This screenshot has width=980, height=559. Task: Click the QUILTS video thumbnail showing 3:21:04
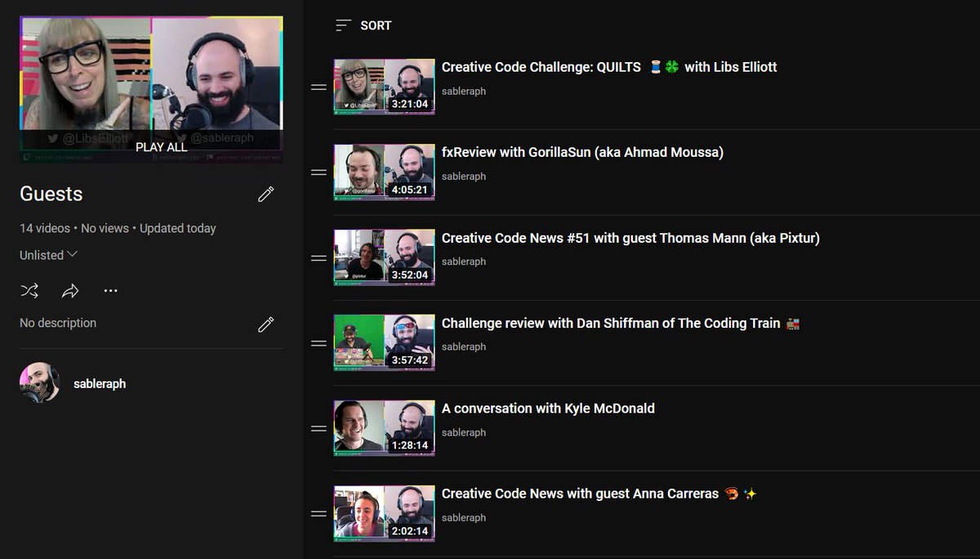tap(384, 86)
